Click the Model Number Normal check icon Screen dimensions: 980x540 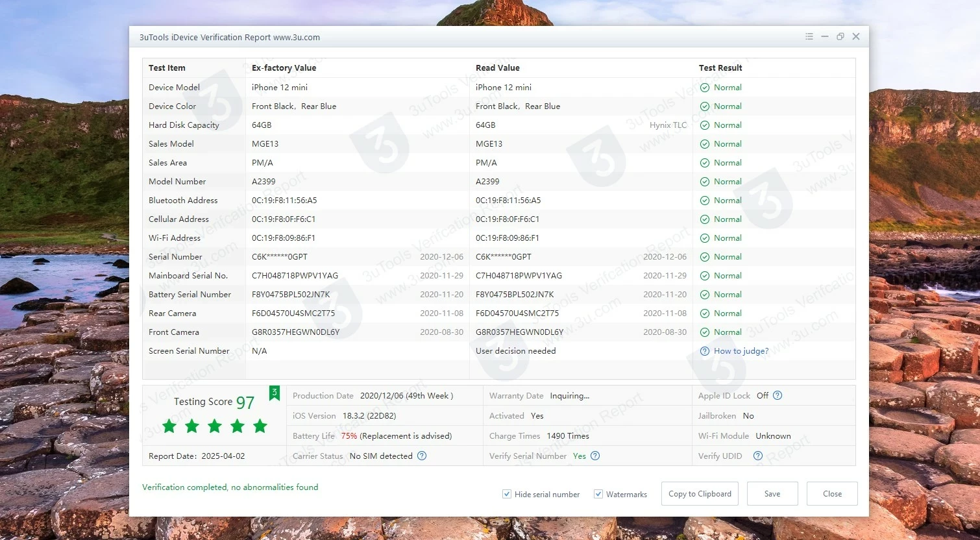tap(705, 182)
